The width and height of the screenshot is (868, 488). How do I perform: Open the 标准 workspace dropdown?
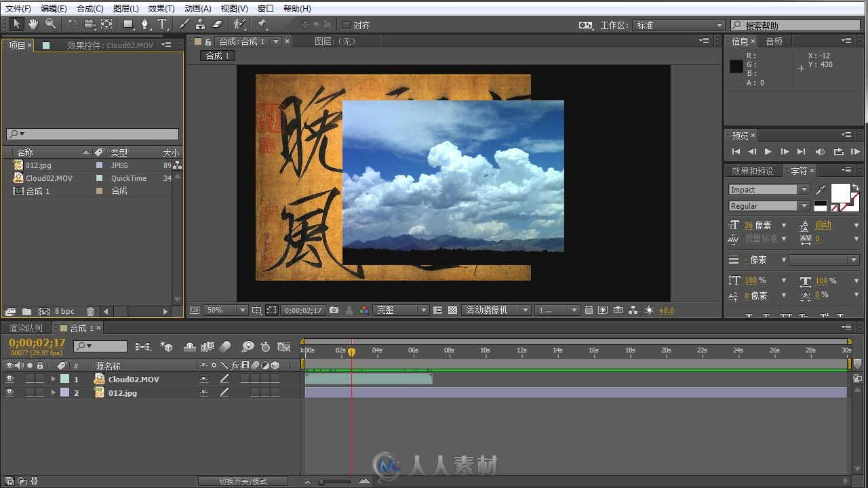click(679, 25)
